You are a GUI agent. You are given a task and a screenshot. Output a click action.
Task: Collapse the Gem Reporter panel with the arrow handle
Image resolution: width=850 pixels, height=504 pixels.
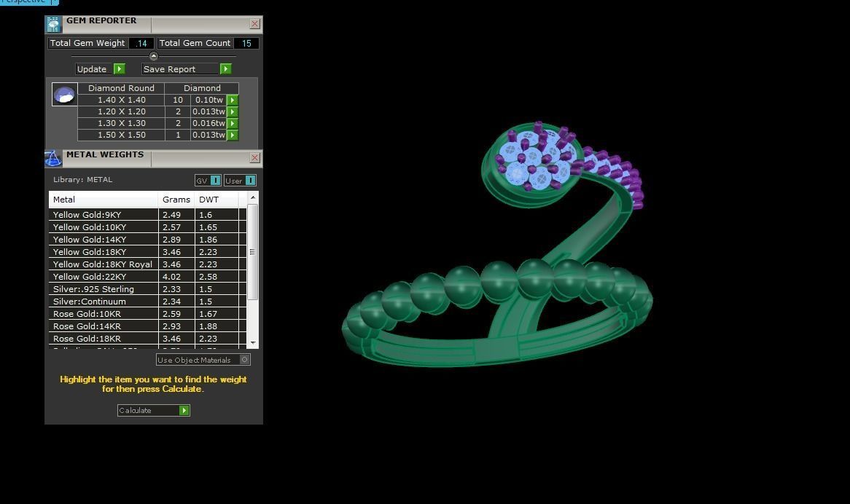pyautogui.click(x=153, y=56)
